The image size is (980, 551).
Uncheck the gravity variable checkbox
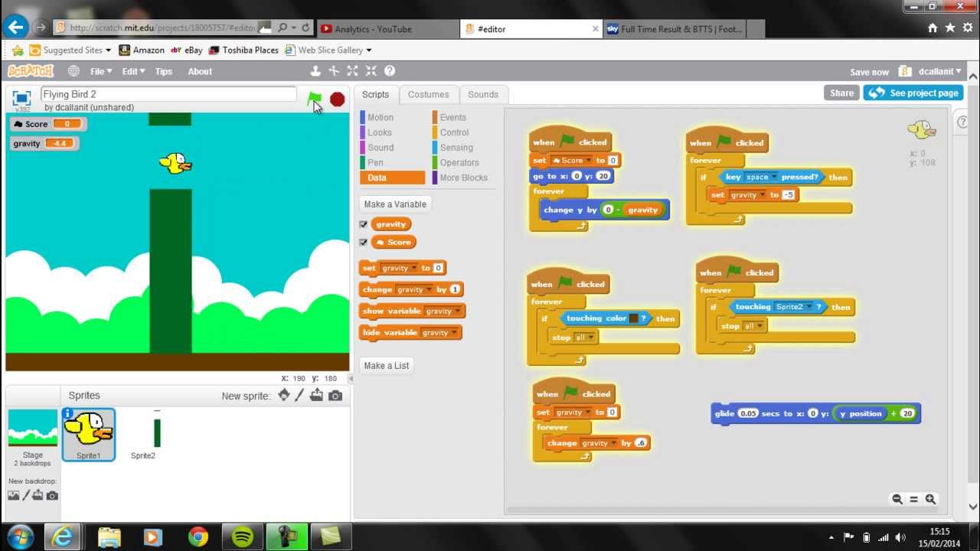pos(364,224)
